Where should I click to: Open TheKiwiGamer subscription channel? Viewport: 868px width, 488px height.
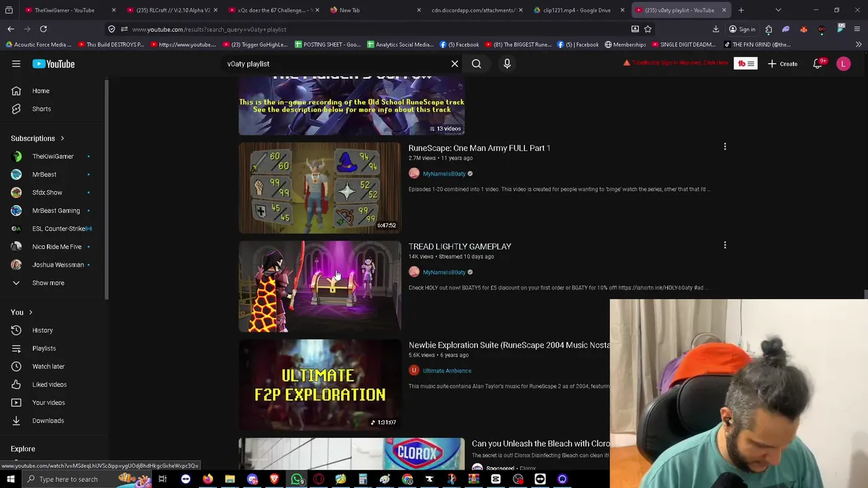pos(53,157)
